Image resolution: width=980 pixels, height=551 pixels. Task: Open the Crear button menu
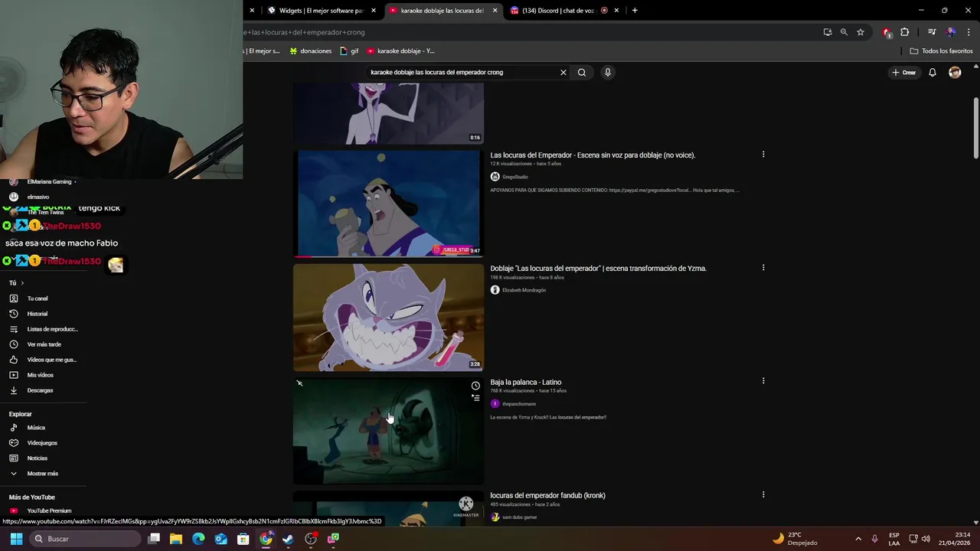tap(904, 73)
